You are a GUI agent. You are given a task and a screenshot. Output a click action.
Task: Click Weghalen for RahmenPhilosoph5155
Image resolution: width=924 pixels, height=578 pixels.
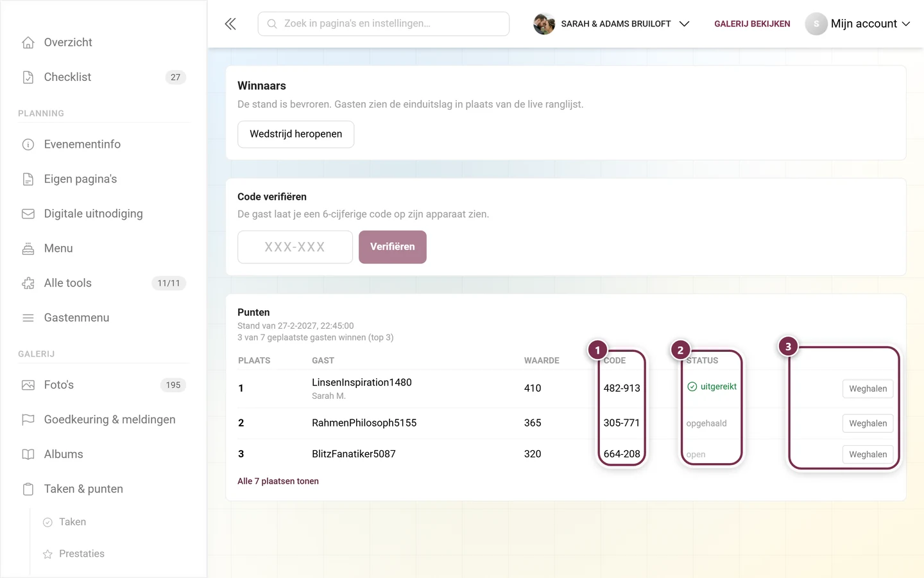[868, 423]
